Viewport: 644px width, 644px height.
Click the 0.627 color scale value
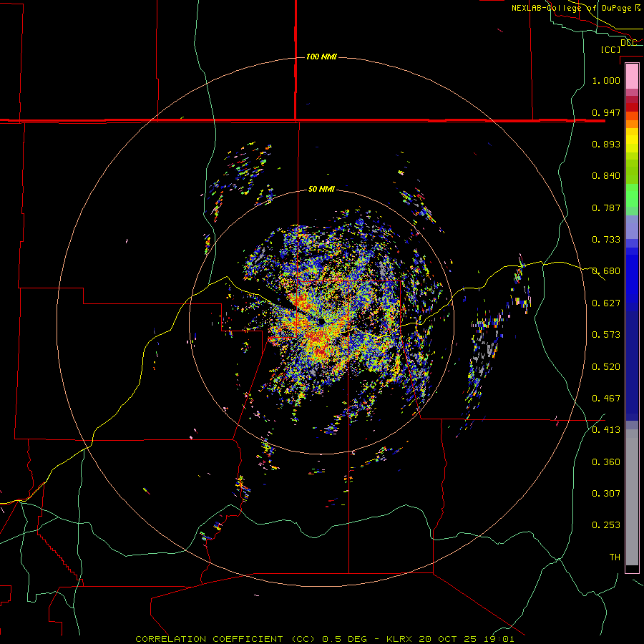coord(606,303)
